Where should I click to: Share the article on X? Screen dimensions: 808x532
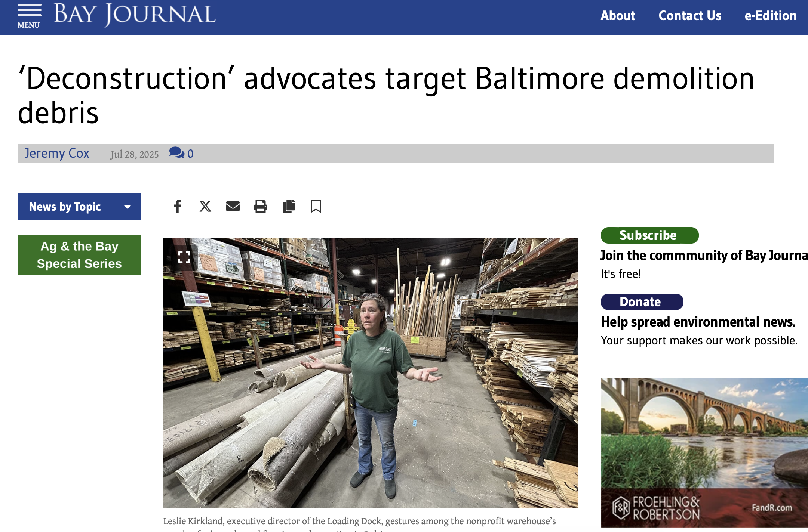pyautogui.click(x=205, y=206)
